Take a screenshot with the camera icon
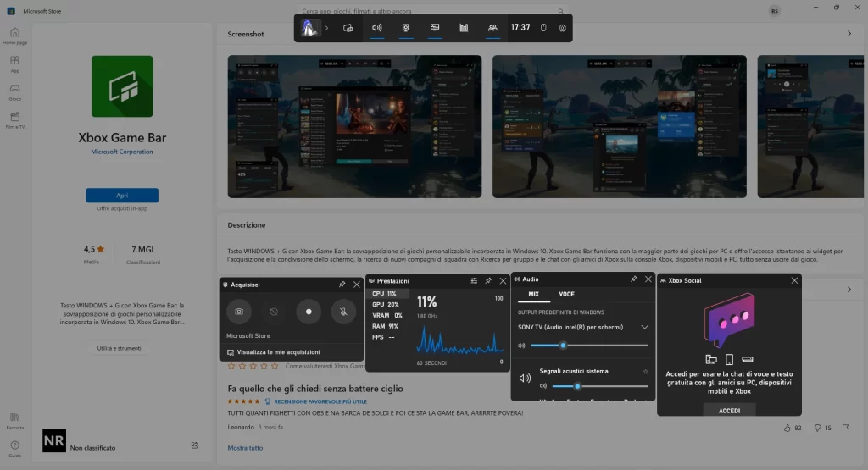 (x=238, y=312)
